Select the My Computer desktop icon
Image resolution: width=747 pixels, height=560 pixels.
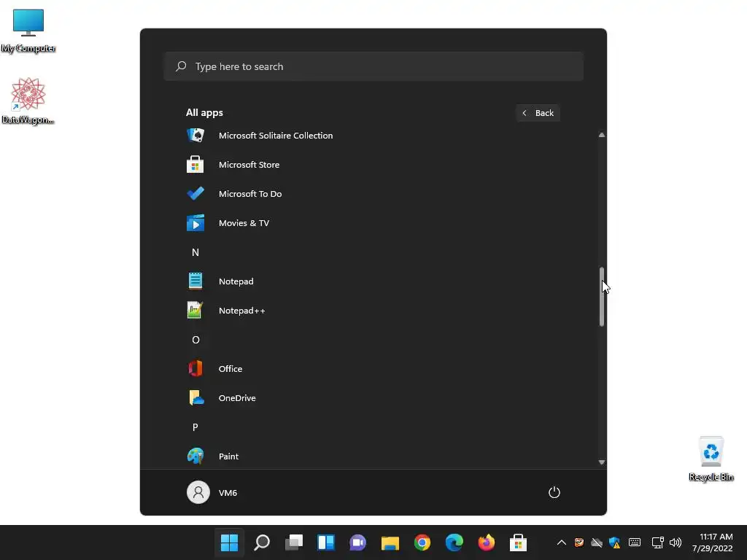28,31
